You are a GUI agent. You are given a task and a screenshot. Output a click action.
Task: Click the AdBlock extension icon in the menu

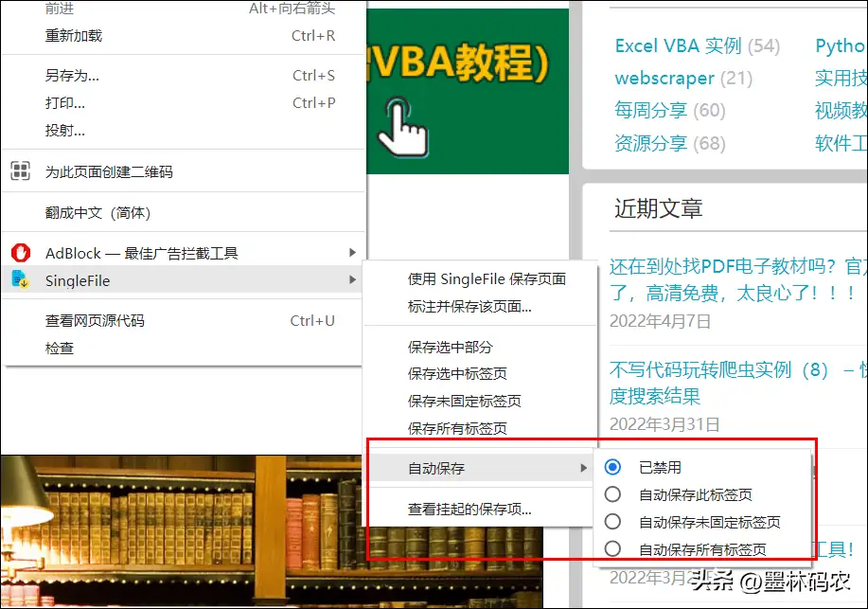point(21,253)
